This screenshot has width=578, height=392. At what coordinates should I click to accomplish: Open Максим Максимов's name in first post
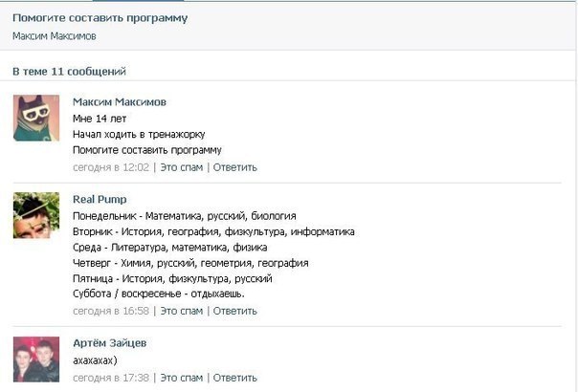(x=120, y=102)
